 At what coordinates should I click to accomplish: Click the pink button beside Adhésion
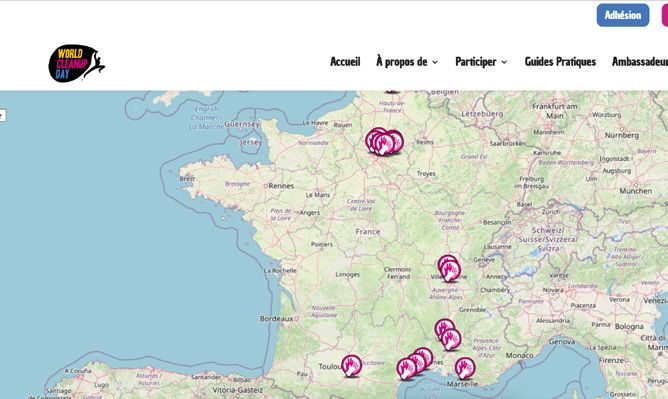tap(665, 15)
